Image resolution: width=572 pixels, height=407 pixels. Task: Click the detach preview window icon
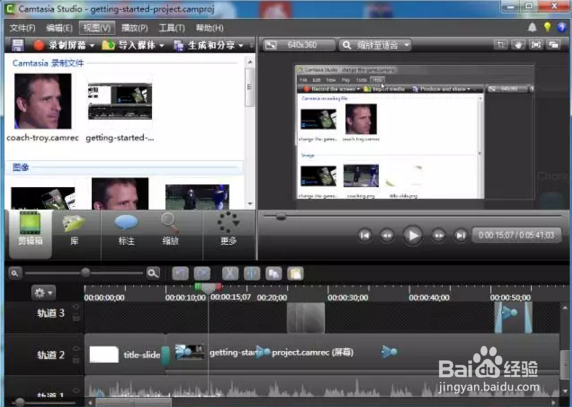553,45
